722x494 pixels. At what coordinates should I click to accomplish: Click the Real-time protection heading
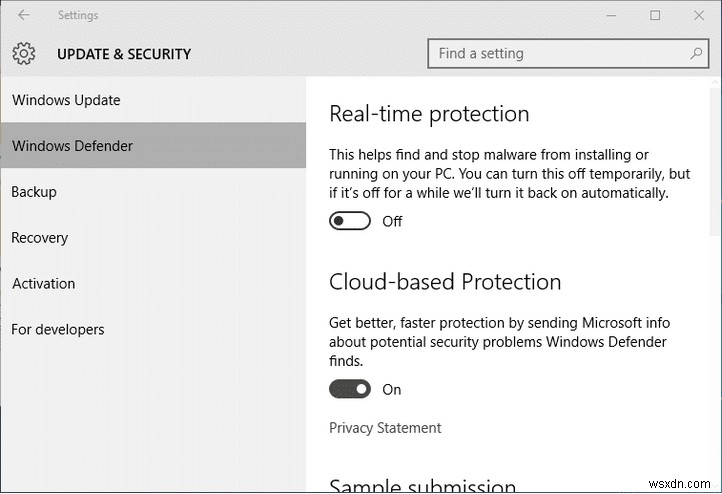click(x=429, y=114)
